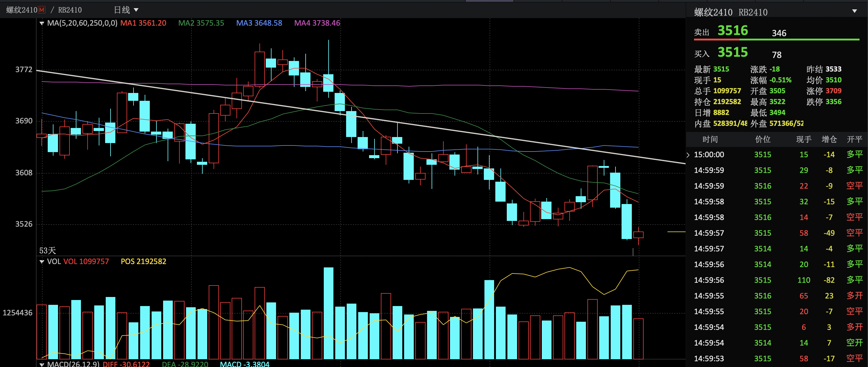Click the MACD -3.3804 value

click(245, 364)
